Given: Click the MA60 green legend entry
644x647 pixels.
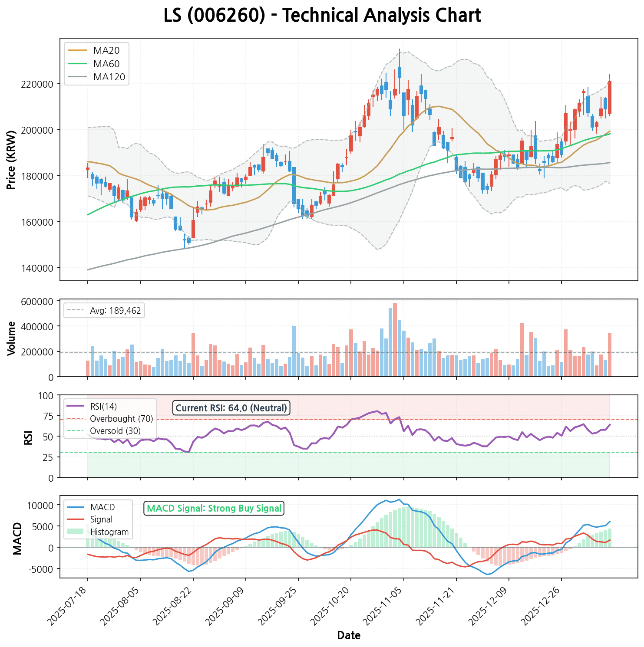Looking at the screenshot, I should (x=106, y=64).
